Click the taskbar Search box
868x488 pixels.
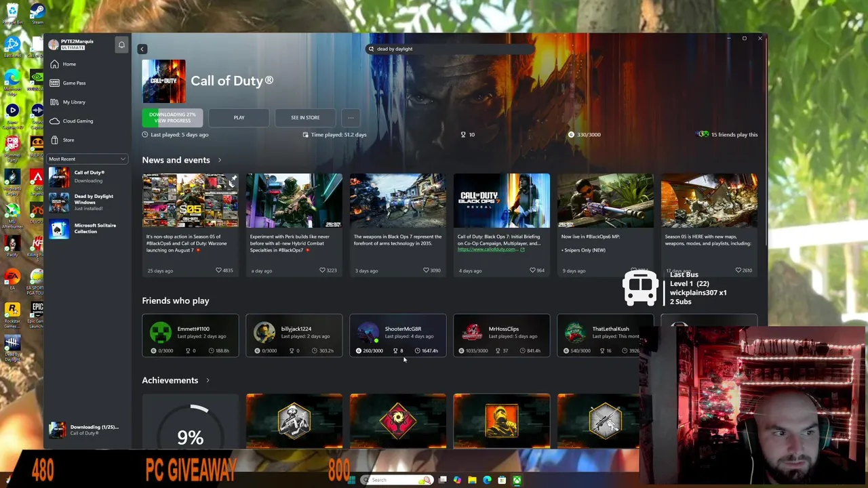tap(397, 480)
